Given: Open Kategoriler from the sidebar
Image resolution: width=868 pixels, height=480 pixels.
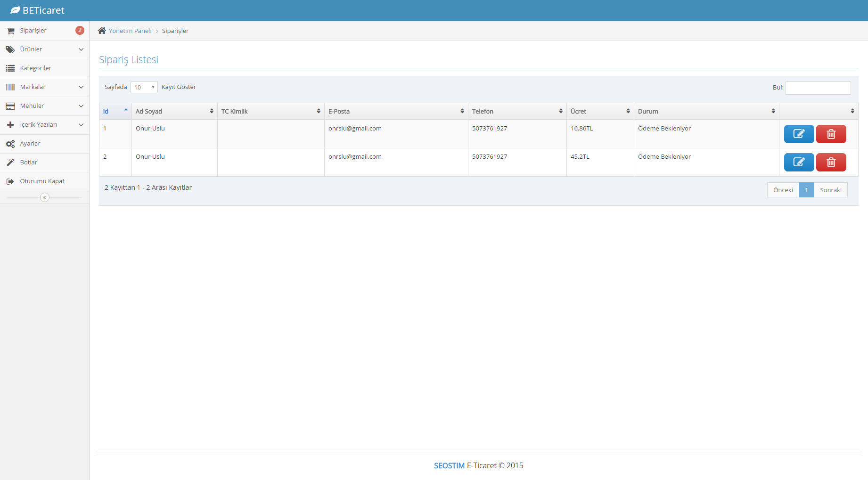Looking at the screenshot, I should click(35, 68).
